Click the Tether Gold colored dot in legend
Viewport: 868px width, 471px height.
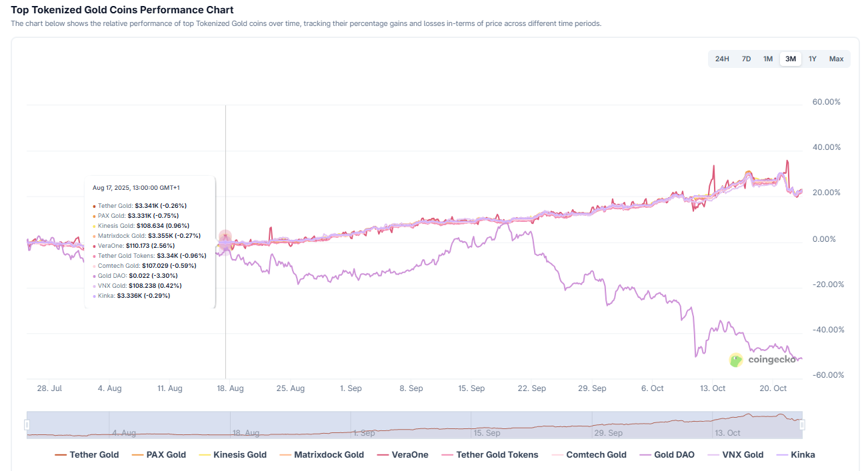60,454
